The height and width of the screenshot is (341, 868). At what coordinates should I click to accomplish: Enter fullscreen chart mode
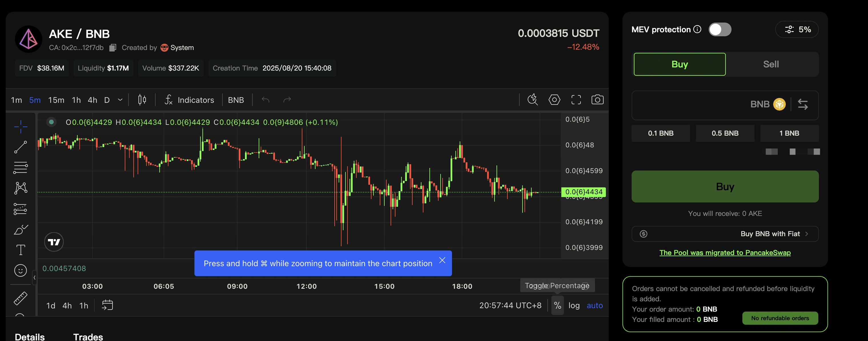click(576, 100)
